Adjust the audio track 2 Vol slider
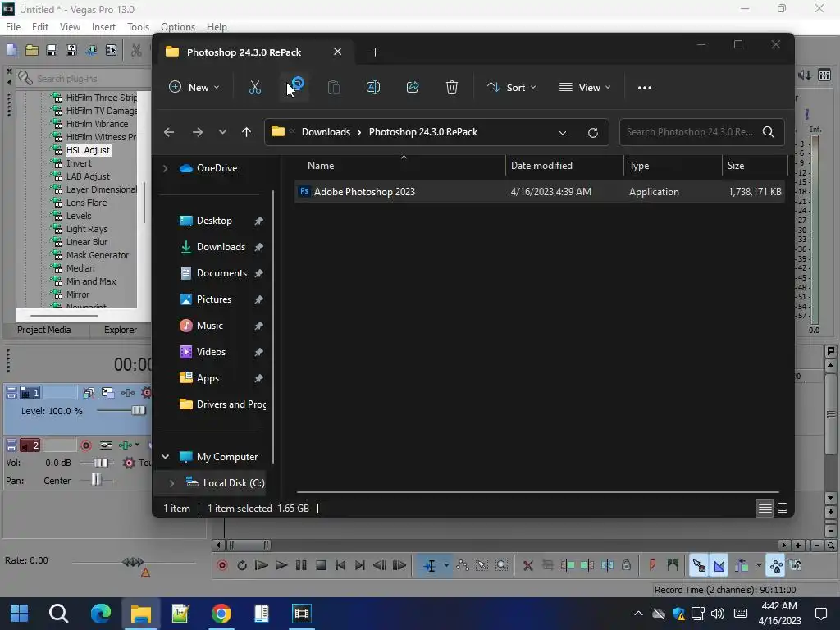Image resolution: width=840 pixels, height=630 pixels. (x=100, y=463)
